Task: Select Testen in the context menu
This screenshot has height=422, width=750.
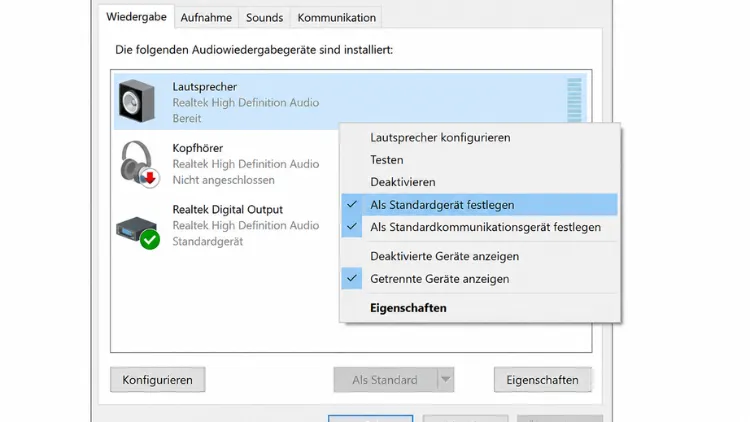Action: (x=480, y=160)
